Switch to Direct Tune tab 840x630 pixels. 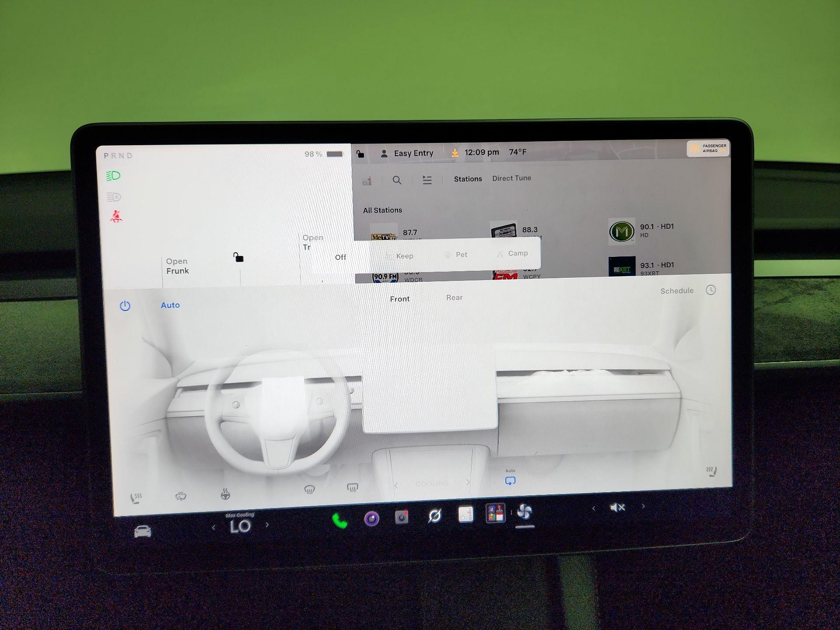(511, 178)
